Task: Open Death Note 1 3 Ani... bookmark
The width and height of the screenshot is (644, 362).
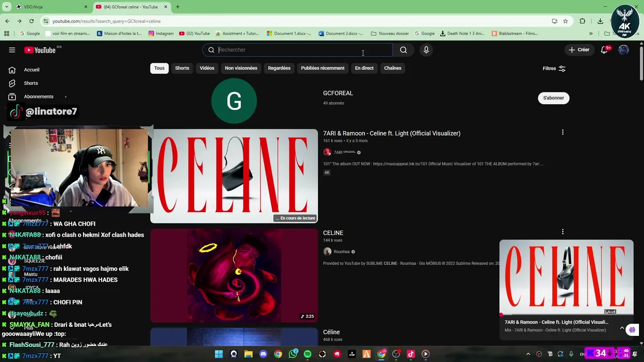Action: point(462,34)
